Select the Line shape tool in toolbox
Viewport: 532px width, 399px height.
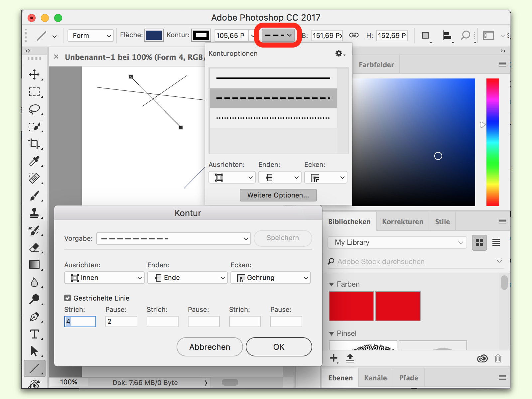click(x=34, y=368)
